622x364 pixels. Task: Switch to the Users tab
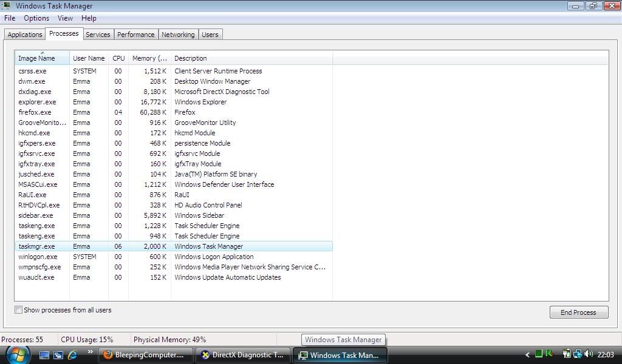point(210,35)
